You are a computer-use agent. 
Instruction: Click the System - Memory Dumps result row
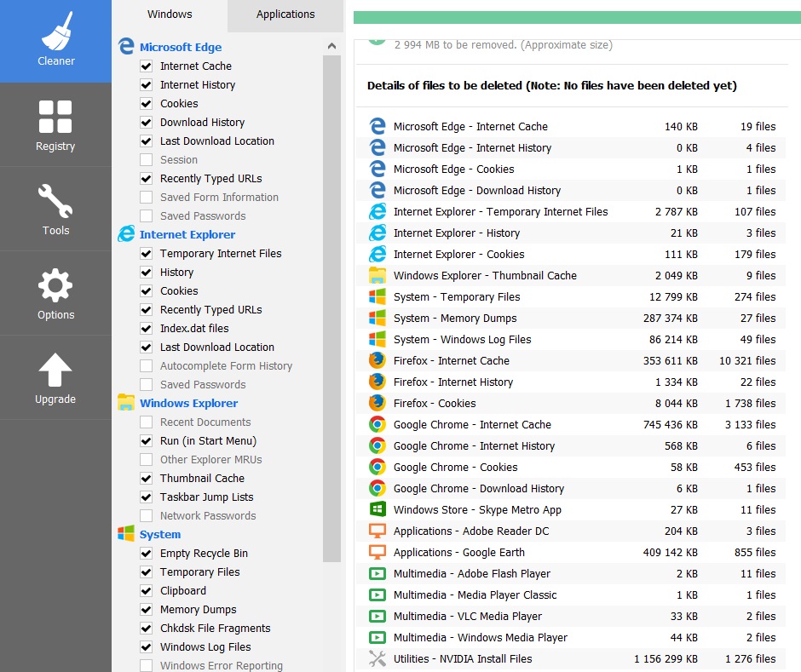(571, 318)
